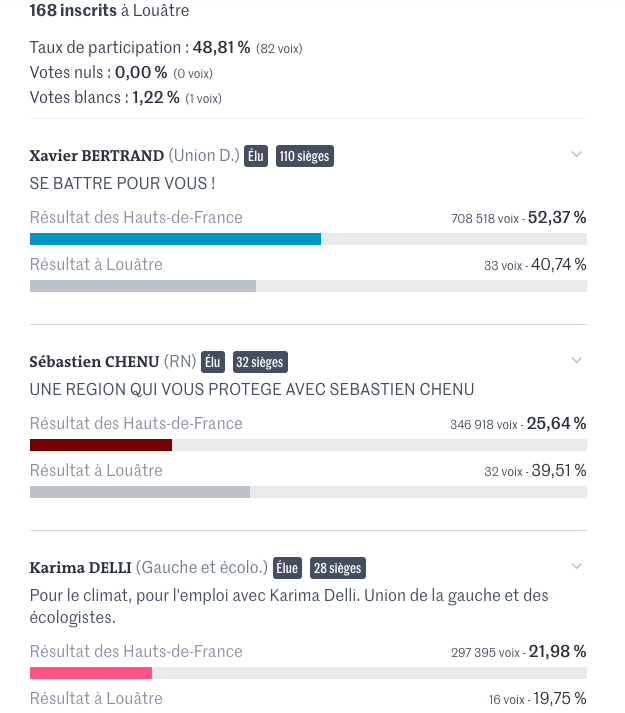This screenshot has width=625, height=713.
Task: Click Élu badge next to Xavier BERTRAND
Action: point(256,156)
